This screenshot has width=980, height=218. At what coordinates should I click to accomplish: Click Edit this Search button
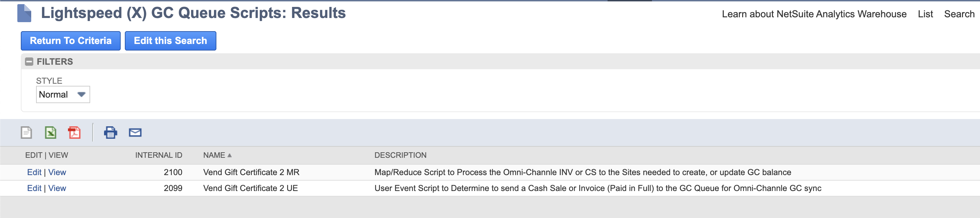[170, 40]
